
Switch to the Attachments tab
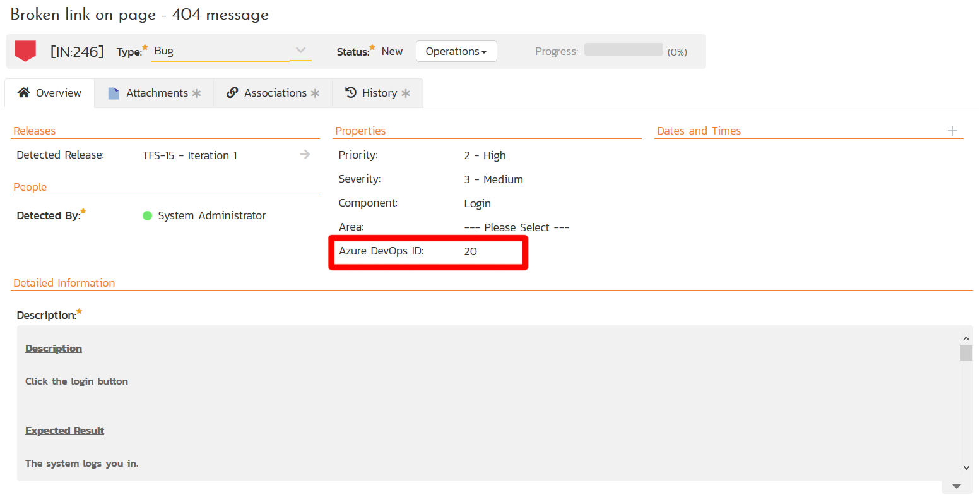[x=157, y=93]
